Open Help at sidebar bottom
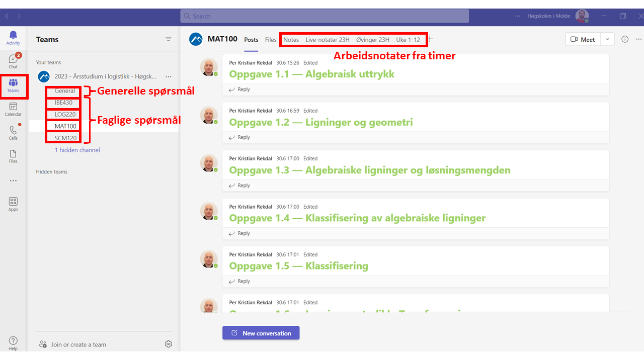Viewport: 644px width, 362px height. coord(13,343)
